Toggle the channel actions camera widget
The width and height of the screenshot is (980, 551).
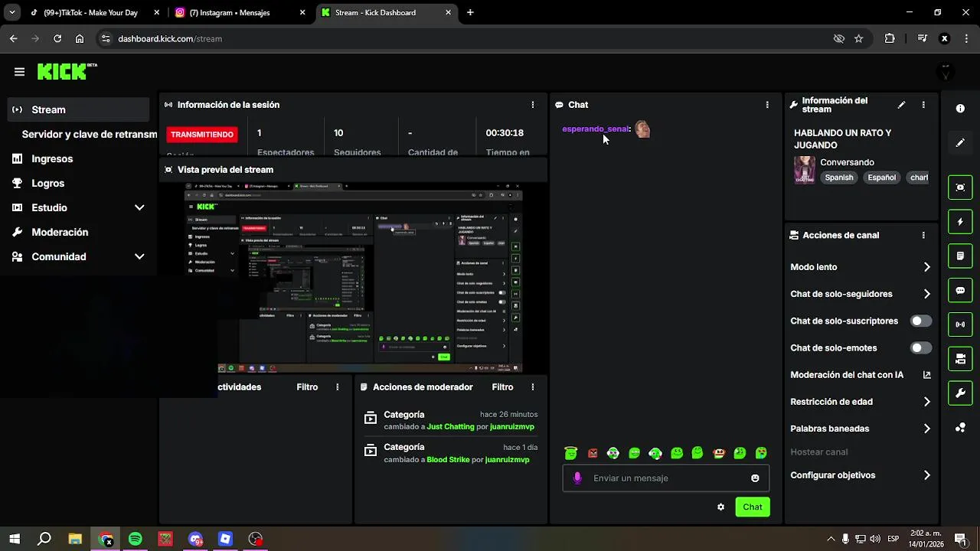pos(960,359)
